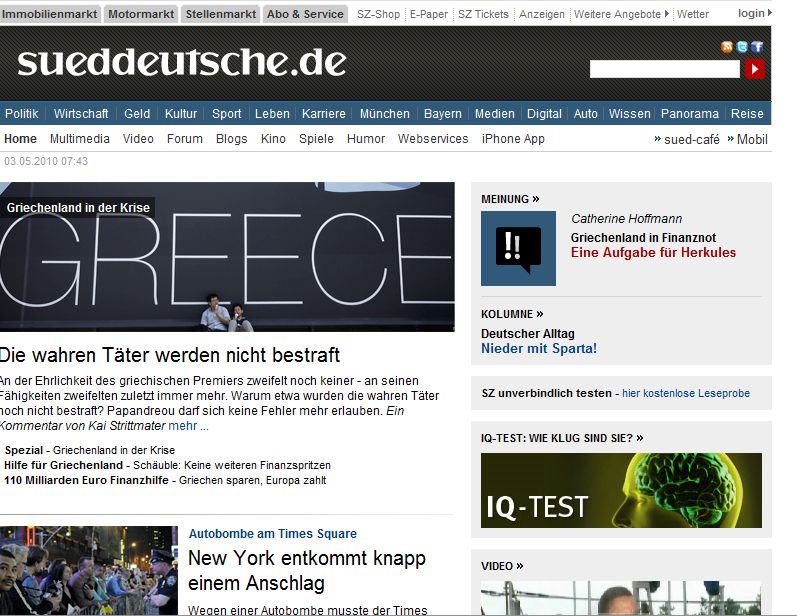This screenshot has height=616, width=797.
Task: Open New York entkommt knapp einem Anschlag
Action: (x=307, y=571)
